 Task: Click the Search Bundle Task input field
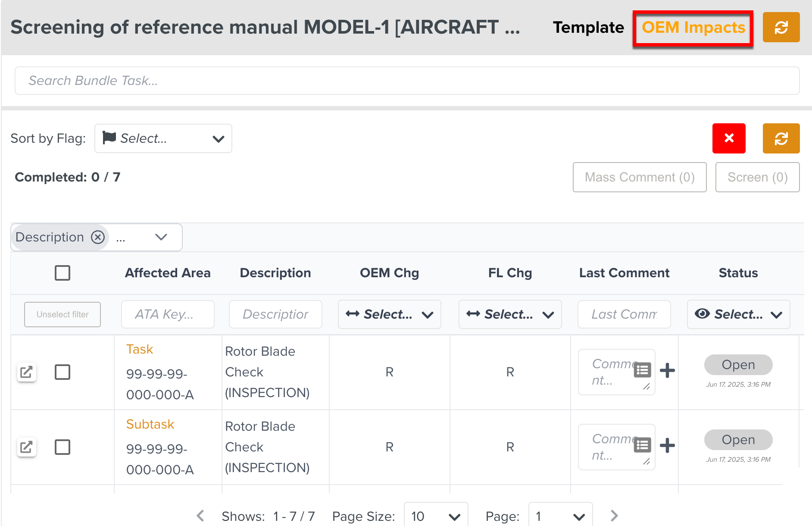click(x=407, y=81)
